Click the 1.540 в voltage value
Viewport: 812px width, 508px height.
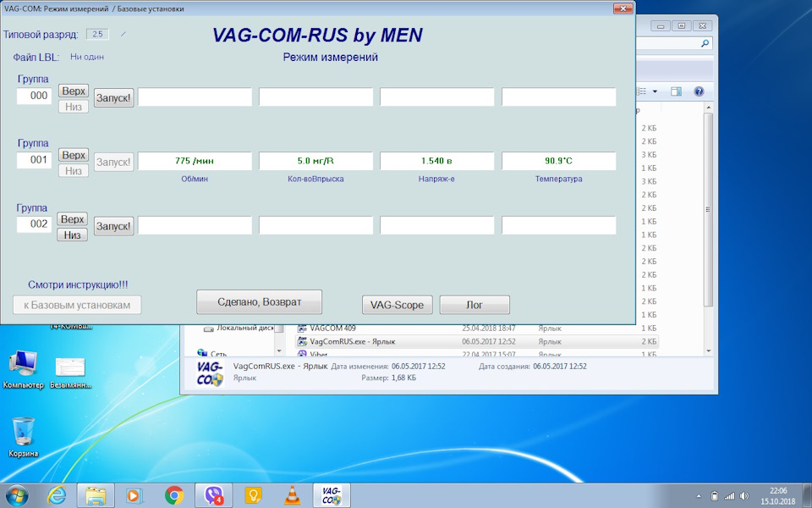coord(437,161)
